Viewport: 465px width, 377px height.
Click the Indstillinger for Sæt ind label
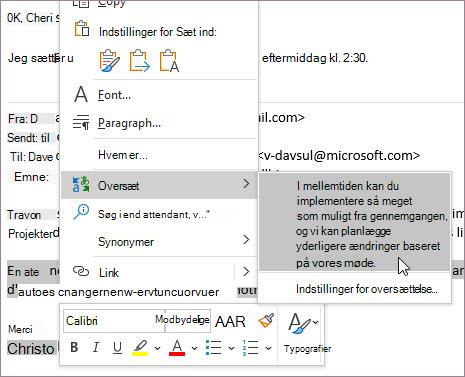158,32
